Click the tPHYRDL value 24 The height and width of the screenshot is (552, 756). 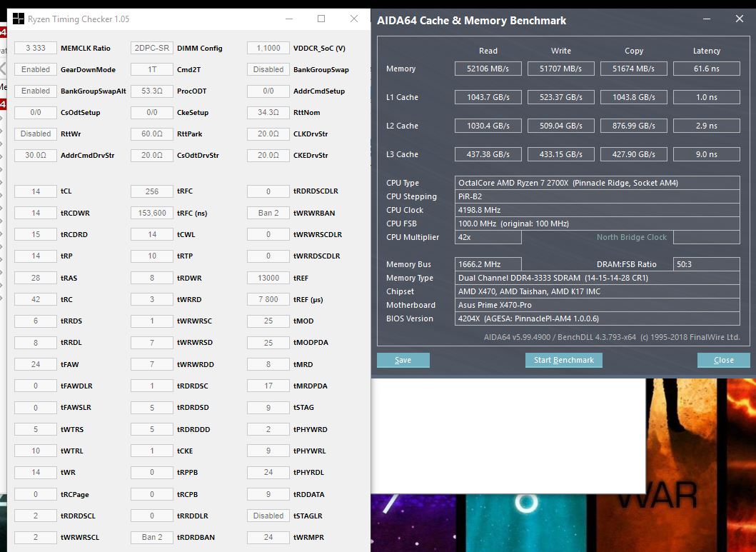268,473
